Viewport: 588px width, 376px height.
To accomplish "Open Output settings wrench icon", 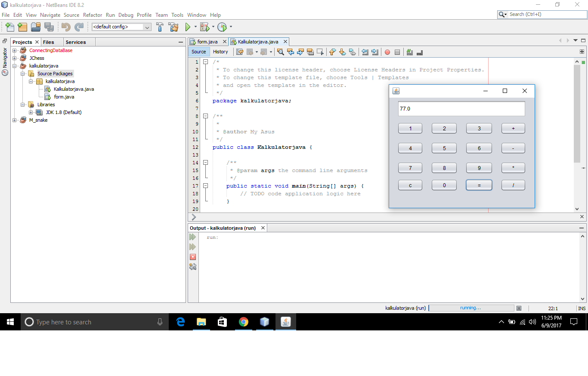I will point(193,267).
